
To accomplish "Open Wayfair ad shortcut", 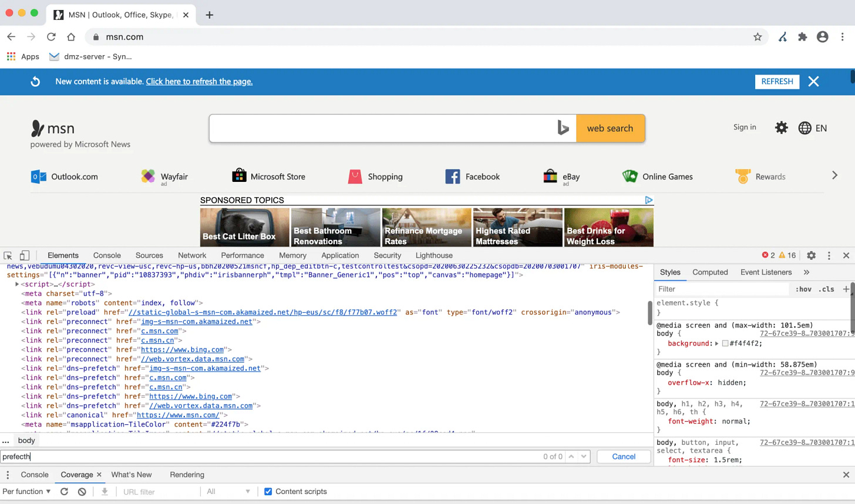I will (164, 177).
